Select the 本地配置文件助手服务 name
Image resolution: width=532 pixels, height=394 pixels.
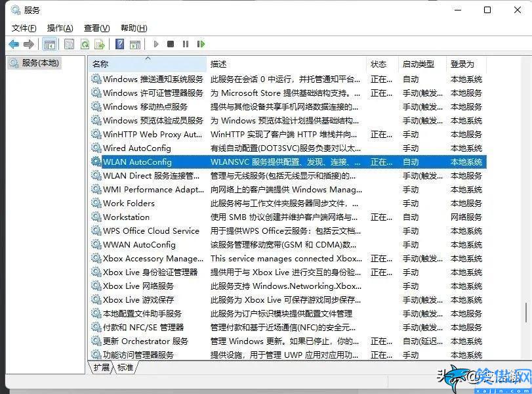click(x=142, y=313)
